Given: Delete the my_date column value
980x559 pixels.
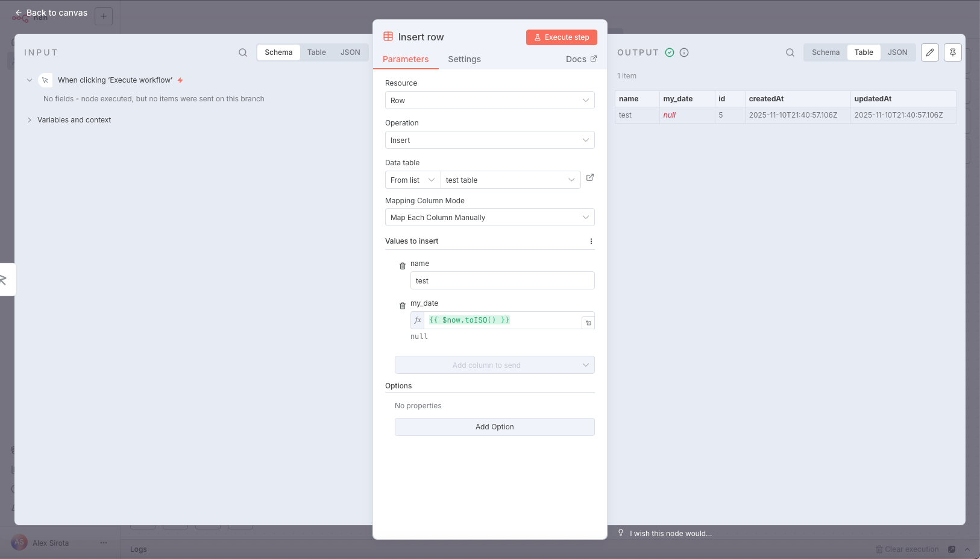Looking at the screenshot, I should [x=403, y=306].
